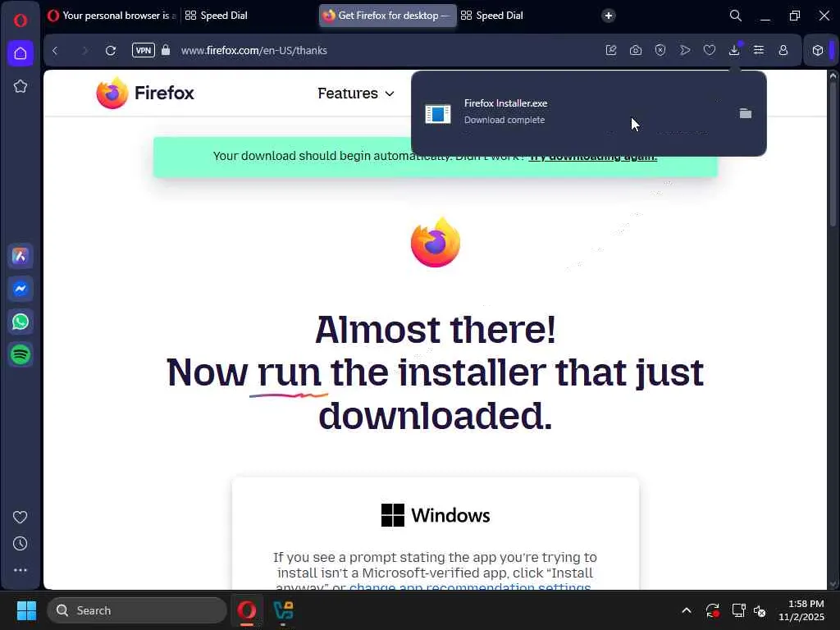Open the Windows Start menu
This screenshot has width=840, height=630.
pyautogui.click(x=26, y=610)
